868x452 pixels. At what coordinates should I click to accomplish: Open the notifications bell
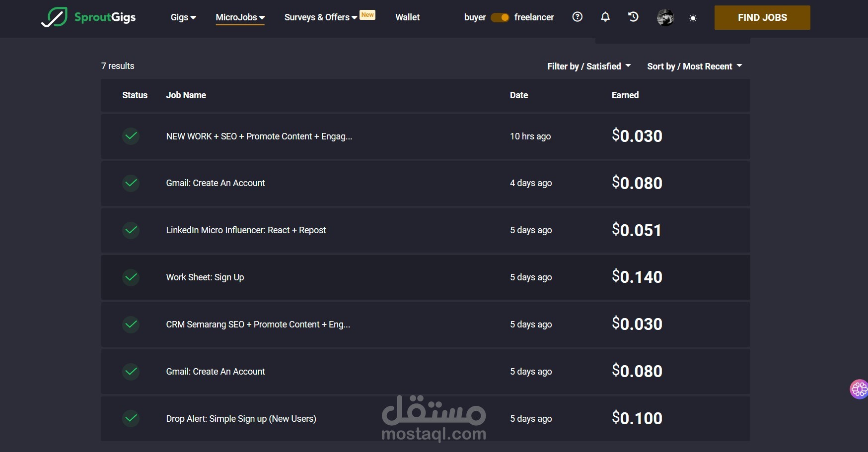coord(605,17)
